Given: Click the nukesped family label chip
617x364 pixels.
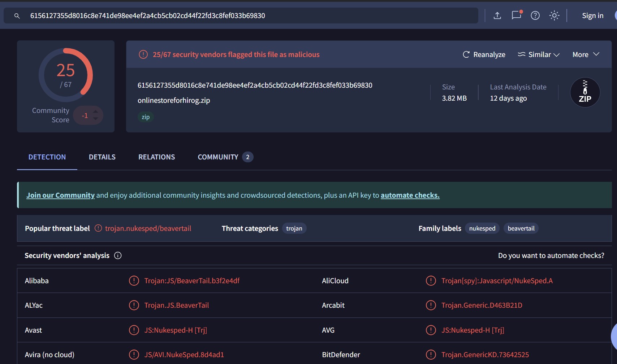Looking at the screenshot, I should point(482,228).
